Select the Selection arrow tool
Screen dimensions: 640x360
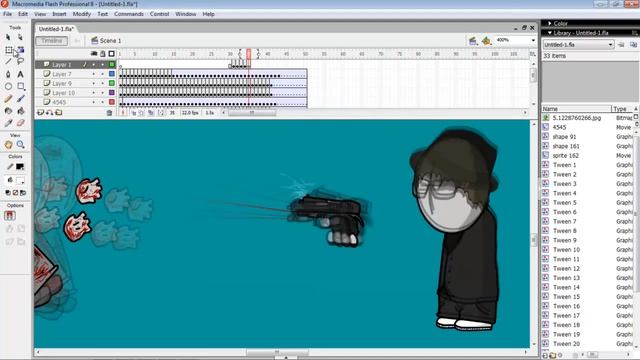pos(8,38)
